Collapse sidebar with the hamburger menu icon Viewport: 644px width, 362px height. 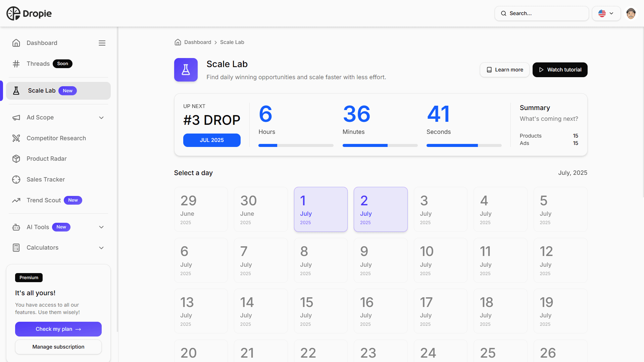(102, 43)
